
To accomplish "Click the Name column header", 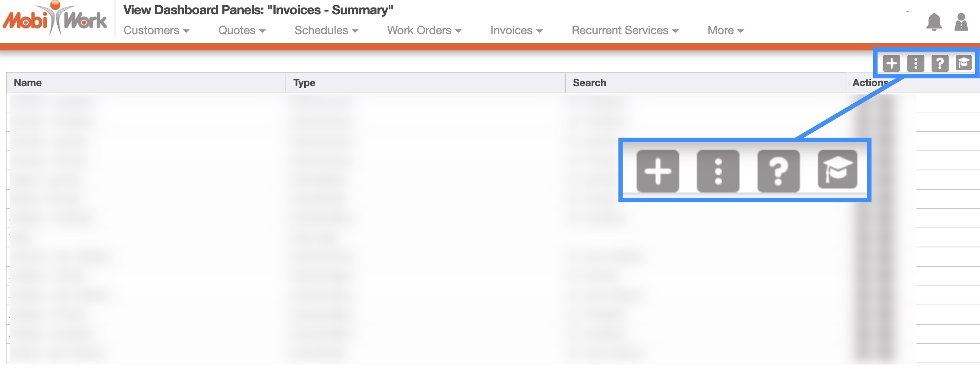I will (28, 83).
